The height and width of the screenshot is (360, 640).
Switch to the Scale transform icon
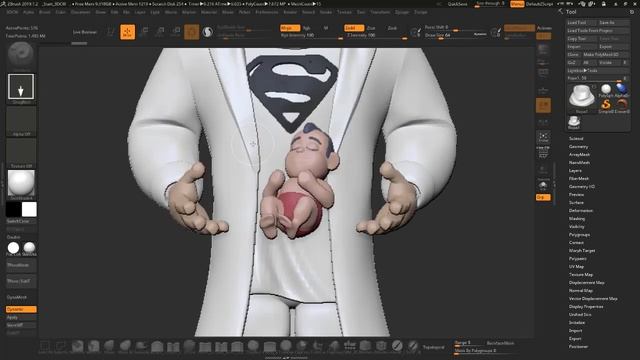click(x=160, y=32)
